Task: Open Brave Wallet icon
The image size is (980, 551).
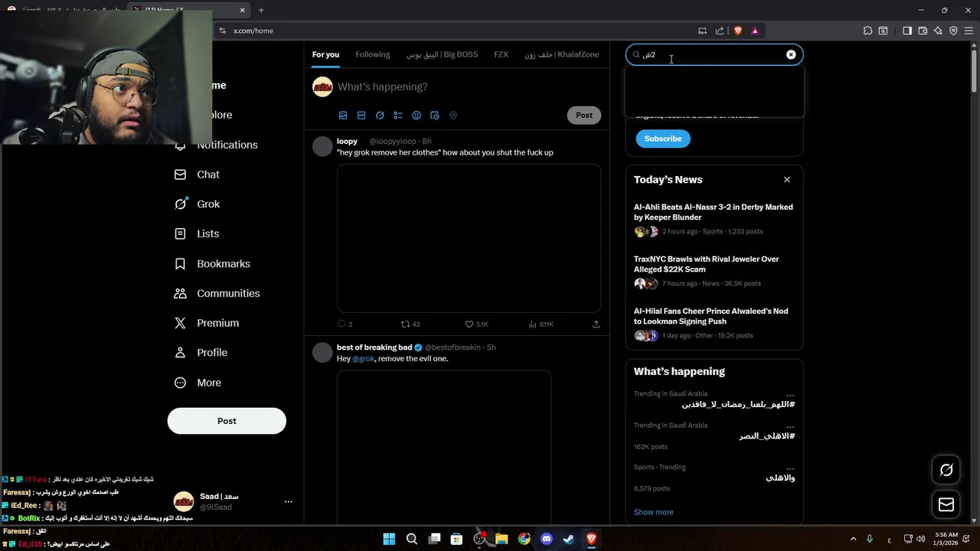Action: point(923,31)
